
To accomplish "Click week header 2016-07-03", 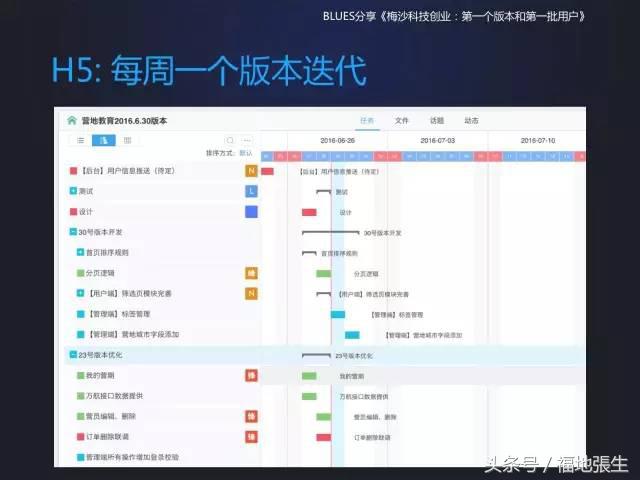I will pos(438,140).
